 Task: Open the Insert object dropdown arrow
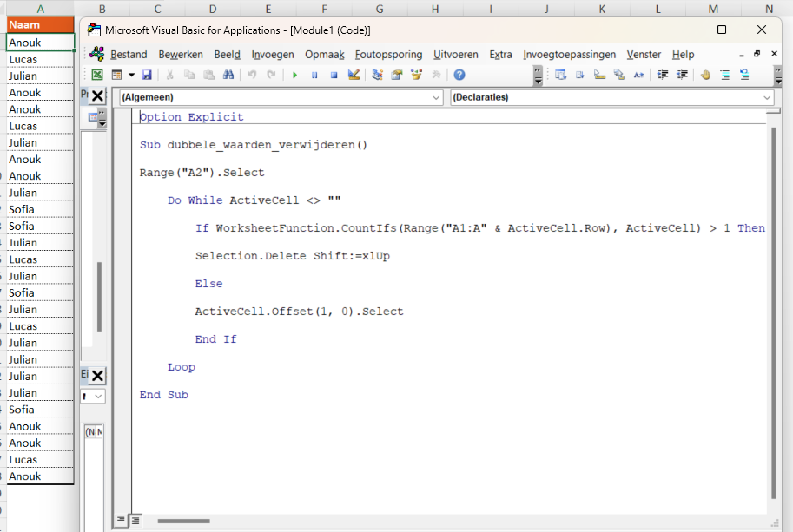click(131, 75)
